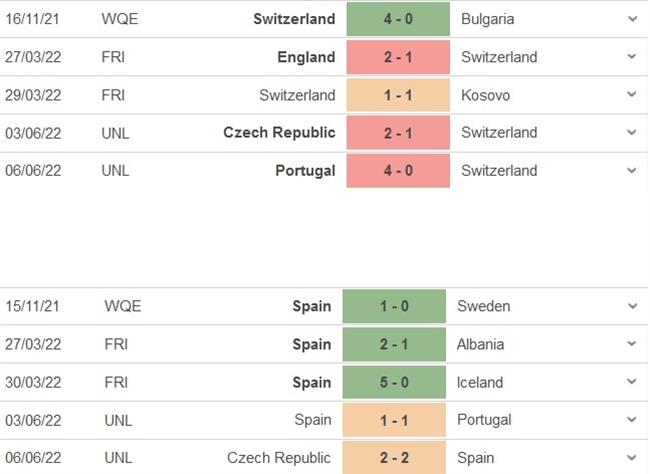The height and width of the screenshot is (474, 650).
Task: Click the Bulgaria team name
Action: 490,19
